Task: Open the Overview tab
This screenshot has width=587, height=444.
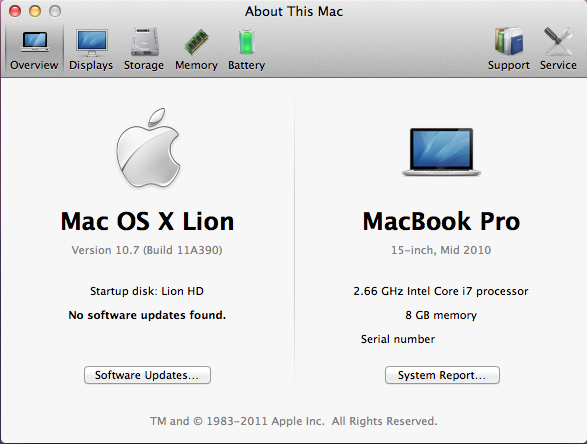Action: pos(34,49)
